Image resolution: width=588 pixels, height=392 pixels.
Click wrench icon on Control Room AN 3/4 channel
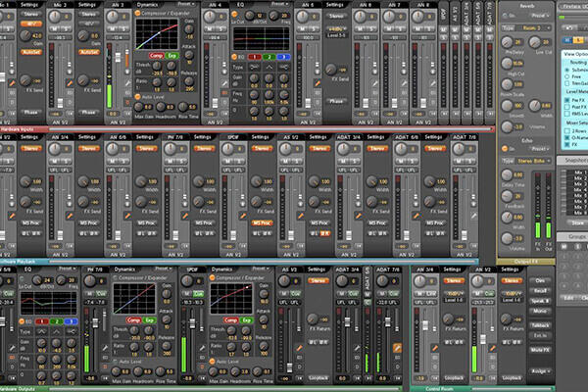(x=434, y=348)
